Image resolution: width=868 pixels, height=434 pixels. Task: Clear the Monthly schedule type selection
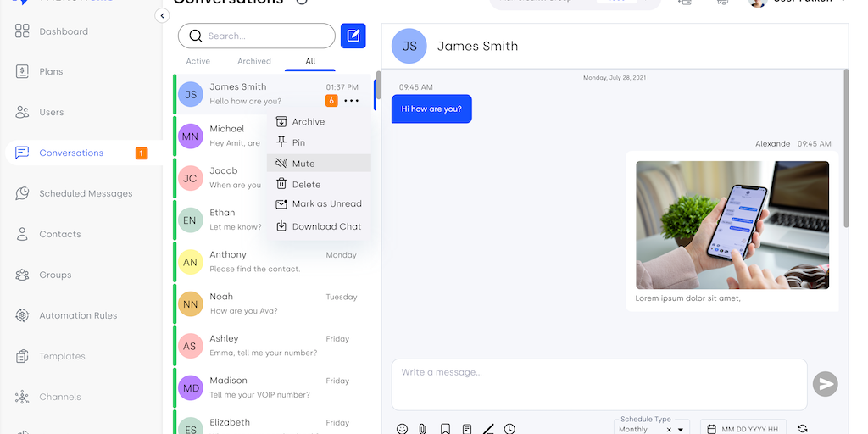669,430
